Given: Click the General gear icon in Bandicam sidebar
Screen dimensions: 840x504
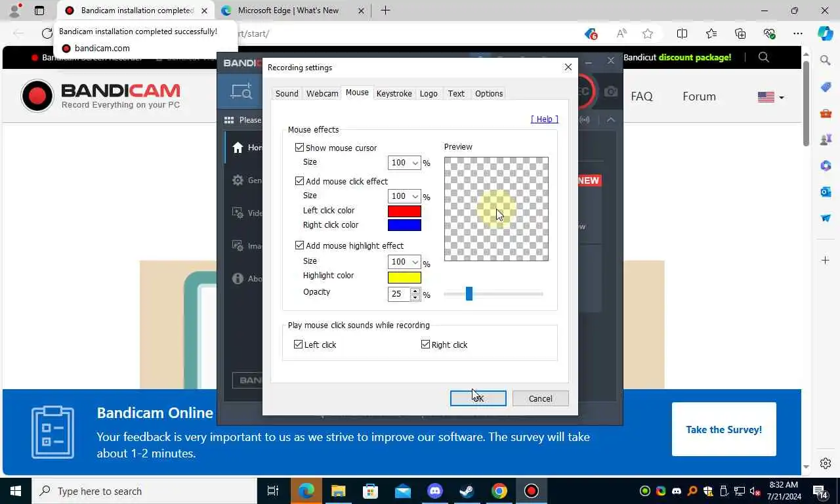Looking at the screenshot, I should coord(238,180).
